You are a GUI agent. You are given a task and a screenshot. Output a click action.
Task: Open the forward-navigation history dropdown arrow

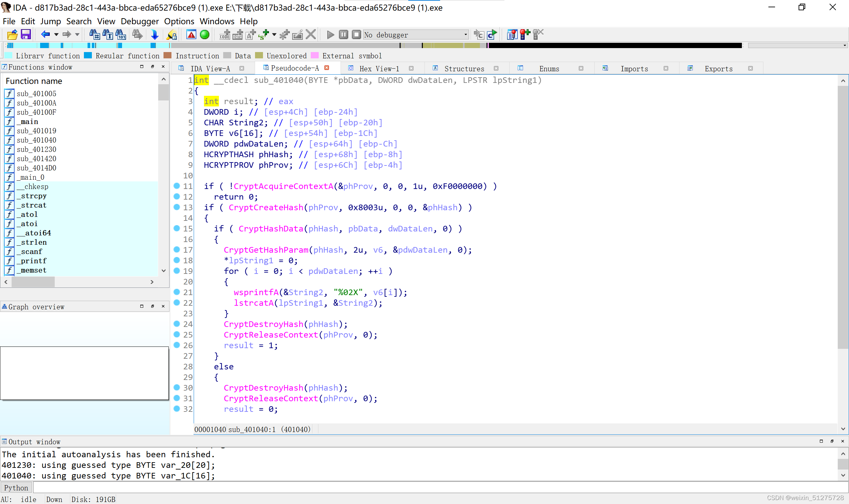(77, 34)
